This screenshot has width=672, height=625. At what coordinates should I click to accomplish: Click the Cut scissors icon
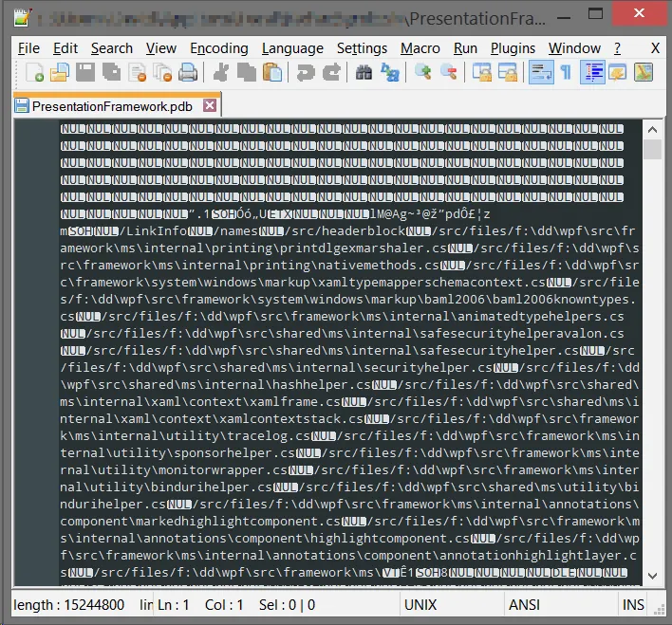pos(221,72)
